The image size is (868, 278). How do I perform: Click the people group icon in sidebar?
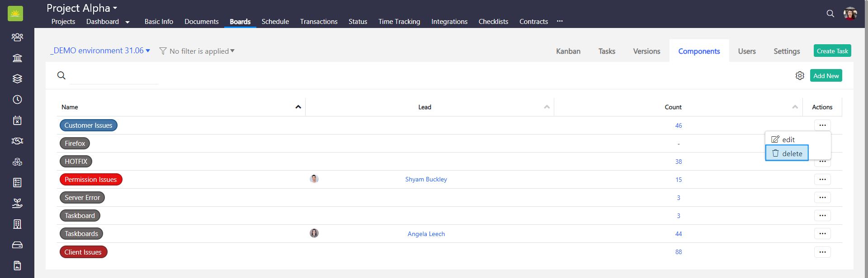[17, 37]
